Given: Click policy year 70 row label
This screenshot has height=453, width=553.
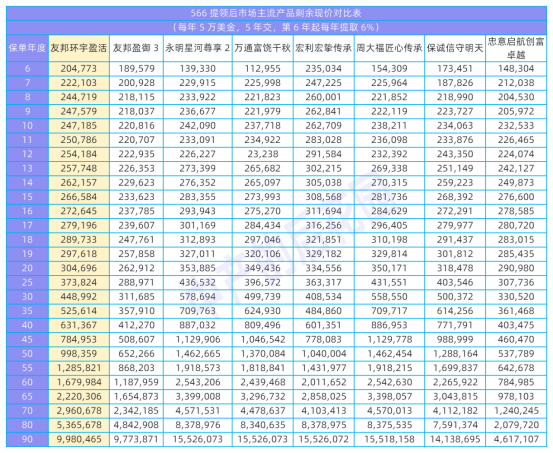Looking at the screenshot, I should (28, 411).
